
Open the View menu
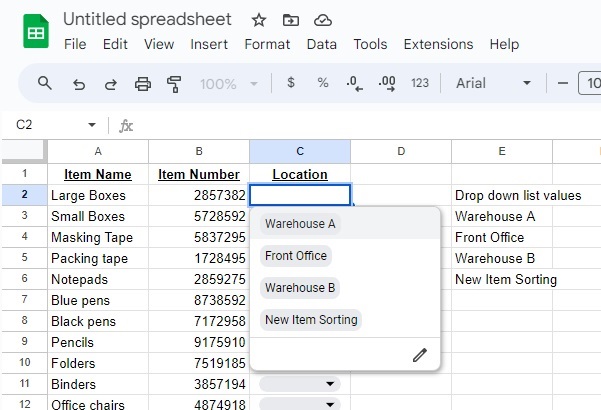point(159,44)
